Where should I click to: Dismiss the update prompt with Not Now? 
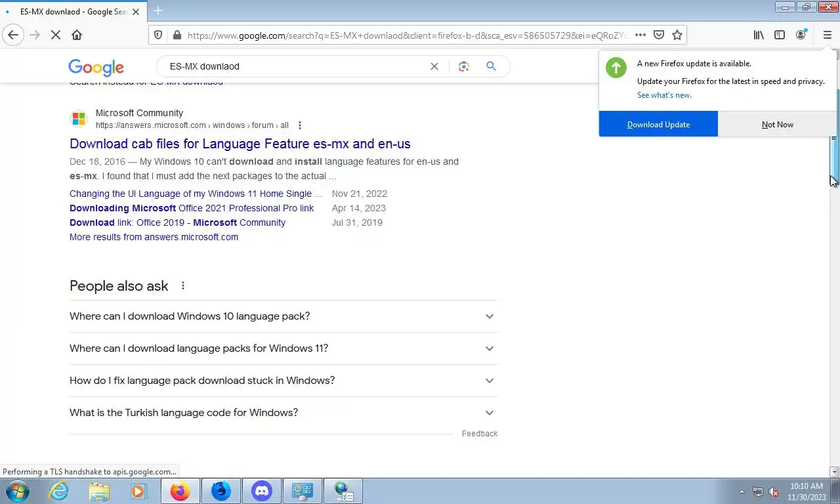coord(778,124)
